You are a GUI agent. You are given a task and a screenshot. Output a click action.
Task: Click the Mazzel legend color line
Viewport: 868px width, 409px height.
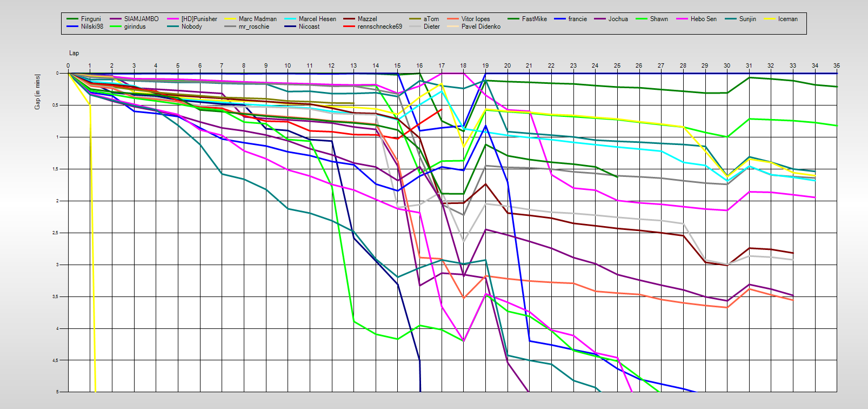pyautogui.click(x=349, y=19)
